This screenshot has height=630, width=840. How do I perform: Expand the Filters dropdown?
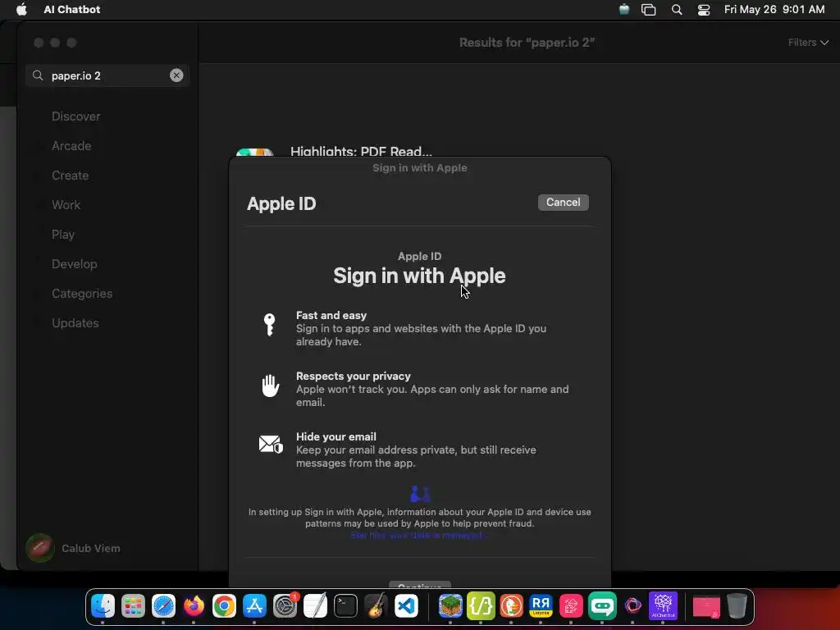[x=808, y=43]
